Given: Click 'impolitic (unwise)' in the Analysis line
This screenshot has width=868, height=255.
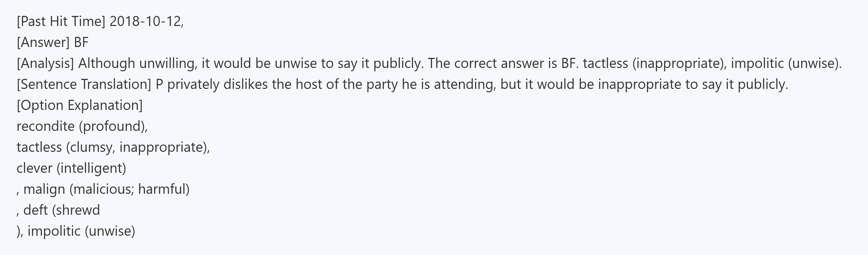Looking at the screenshot, I should (x=786, y=63).
